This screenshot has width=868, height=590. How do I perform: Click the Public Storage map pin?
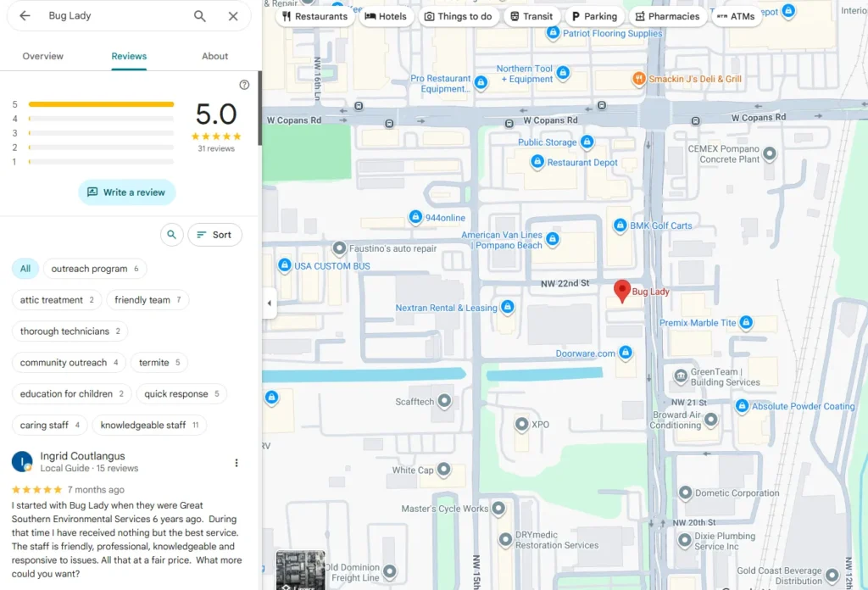pos(587,142)
